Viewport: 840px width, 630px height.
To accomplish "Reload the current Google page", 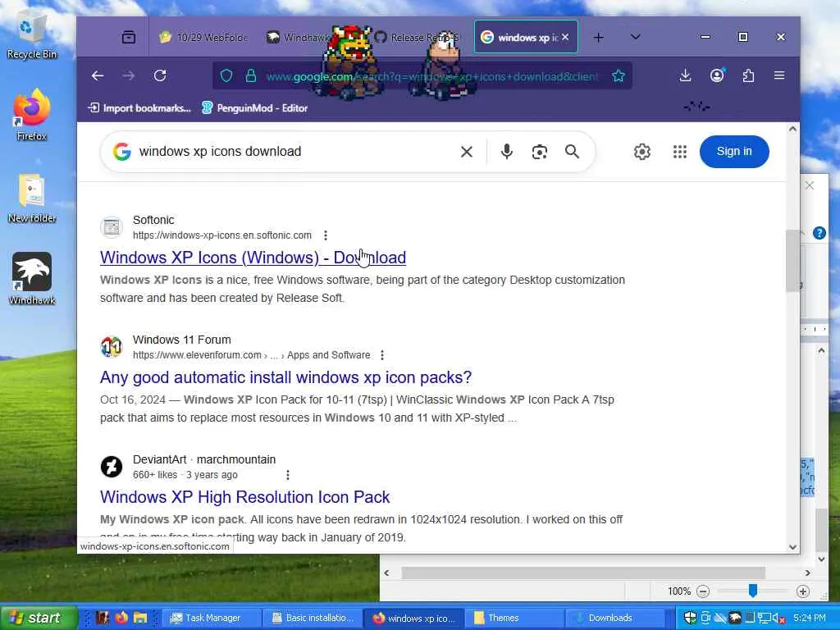I will click(x=160, y=76).
